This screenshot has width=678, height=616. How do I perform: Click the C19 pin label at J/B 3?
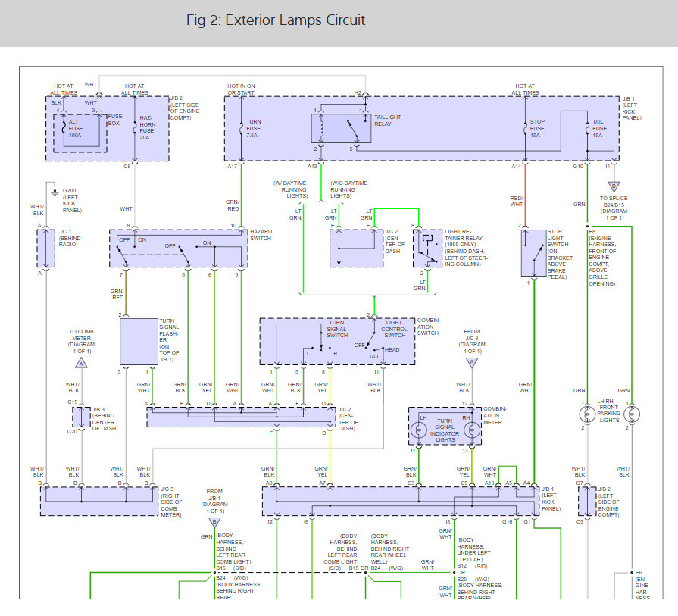click(x=72, y=402)
